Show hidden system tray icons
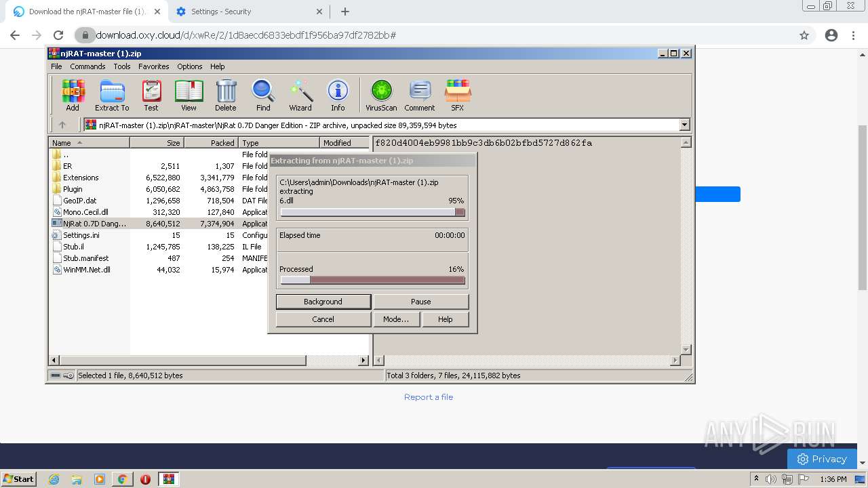Screen dimensions: 868x488 click(756, 479)
